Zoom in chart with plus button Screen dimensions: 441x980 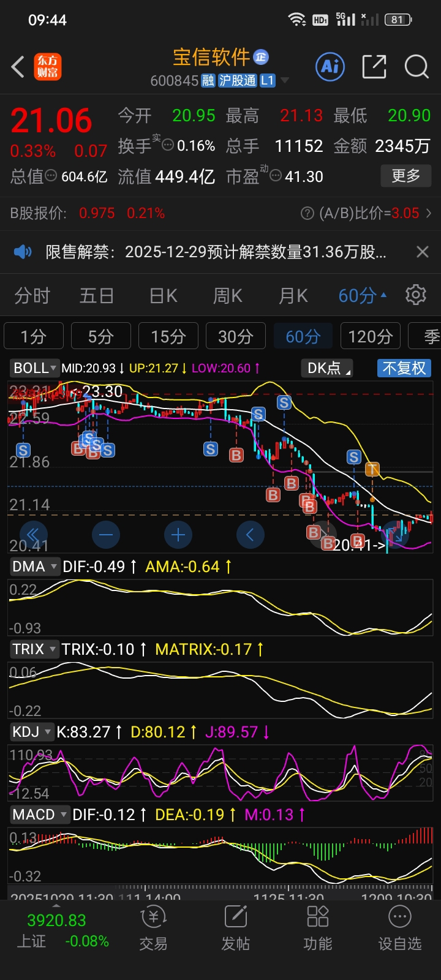tap(178, 535)
